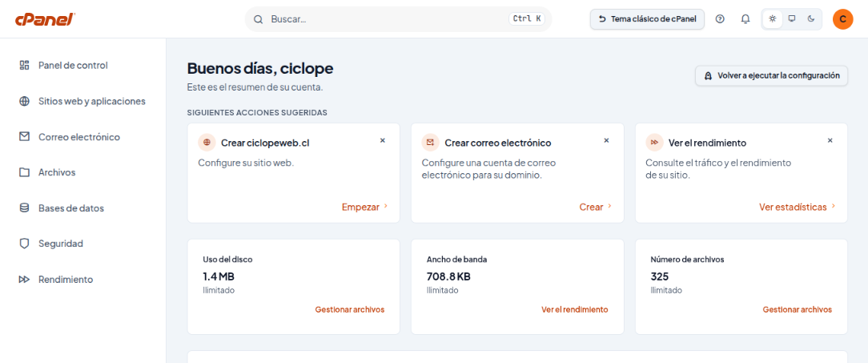The width and height of the screenshot is (868, 363).
Task: Click Ver estadísticas link
Action: 793,207
